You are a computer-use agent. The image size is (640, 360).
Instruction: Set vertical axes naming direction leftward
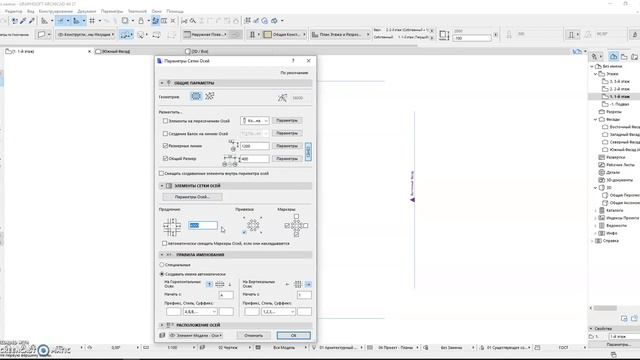click(x=287, y=284)
